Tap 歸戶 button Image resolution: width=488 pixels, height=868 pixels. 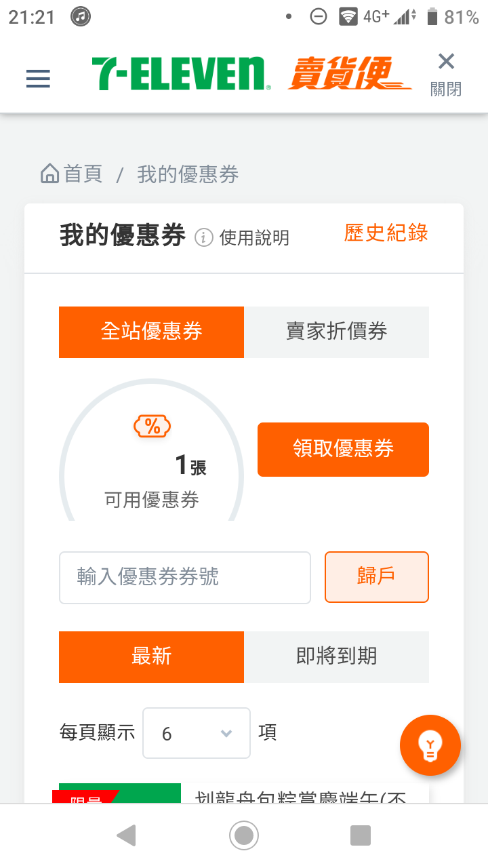tap(377, 577)
